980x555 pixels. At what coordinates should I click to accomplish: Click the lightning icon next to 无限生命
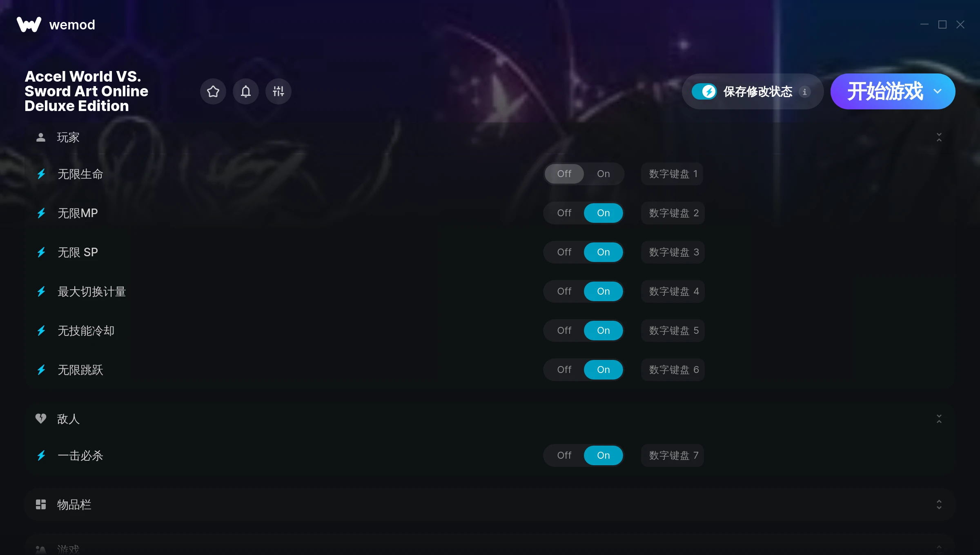pos(41,174)
